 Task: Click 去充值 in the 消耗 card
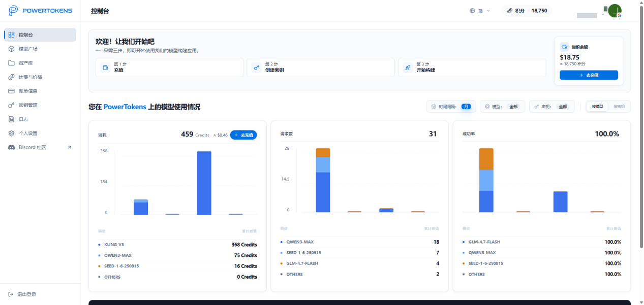click(x=243, y=135)
